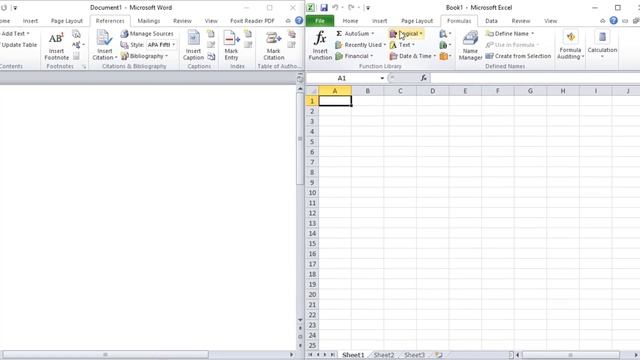
Task: Click Next Footnote icon in Word
Action: tap(78, 45)
